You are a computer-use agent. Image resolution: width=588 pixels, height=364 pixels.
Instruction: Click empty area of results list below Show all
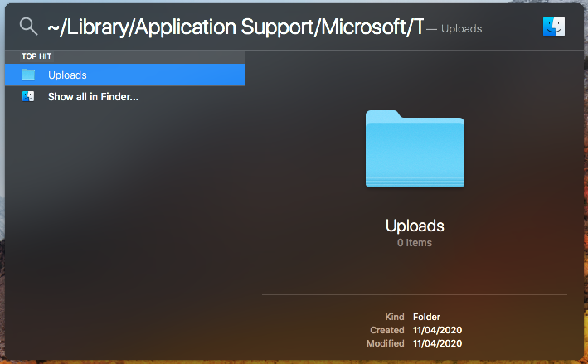coord(124,232)
